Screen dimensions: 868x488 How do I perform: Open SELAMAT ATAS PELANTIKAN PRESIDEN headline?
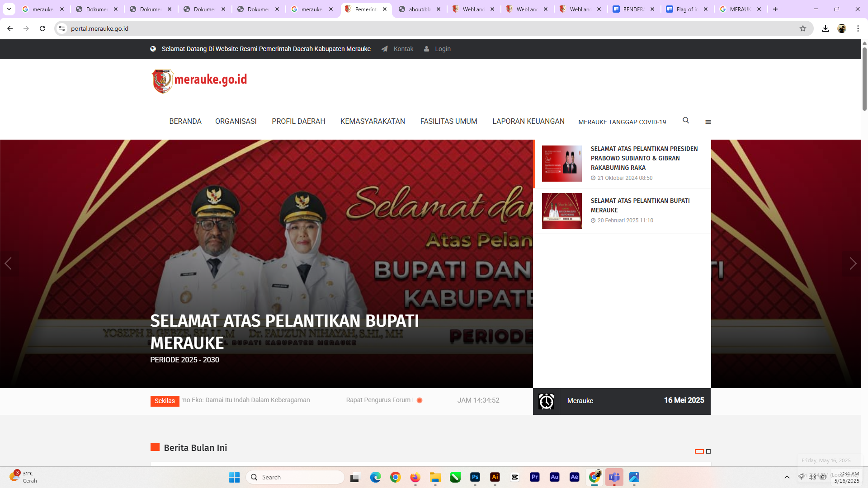[x=644, y=158]
